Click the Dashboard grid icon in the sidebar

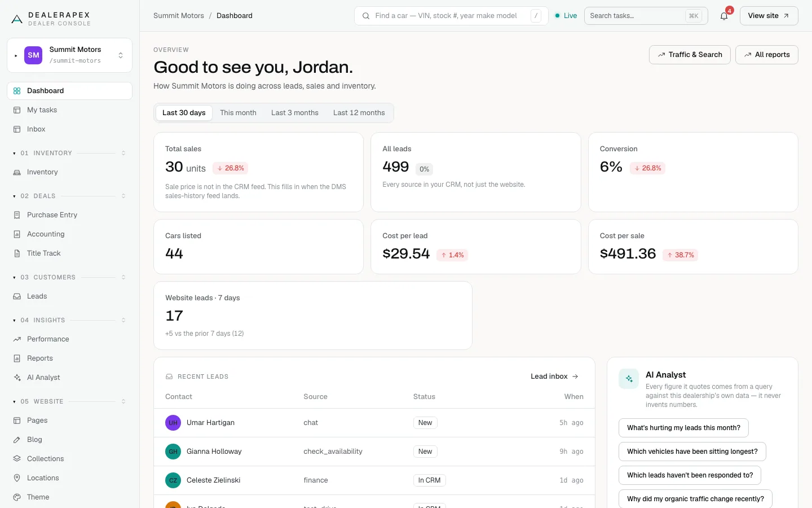[x=17, y=91]
